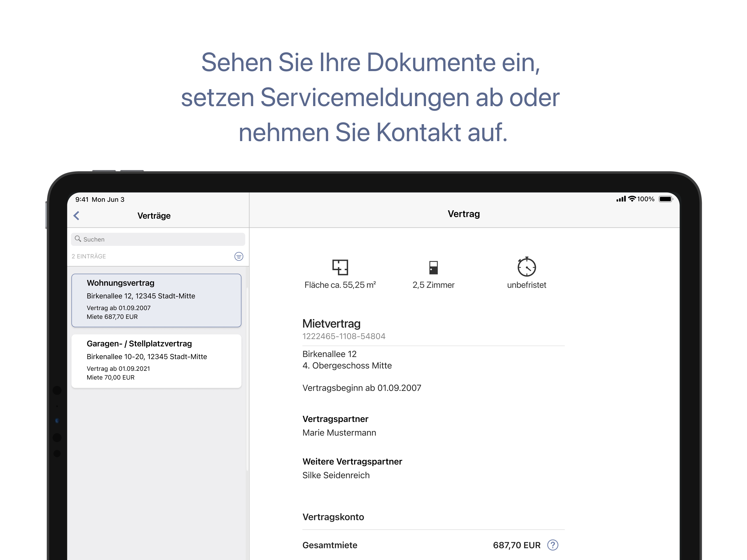Open the Garagen- / Stellplatzvertrag card
The width and height of the screenshot is (747, 560).
(156, 361)
